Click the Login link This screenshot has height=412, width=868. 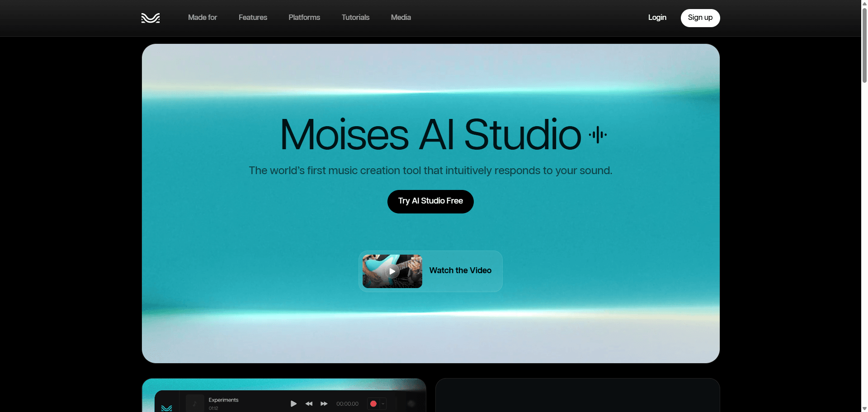pos(657,18)
